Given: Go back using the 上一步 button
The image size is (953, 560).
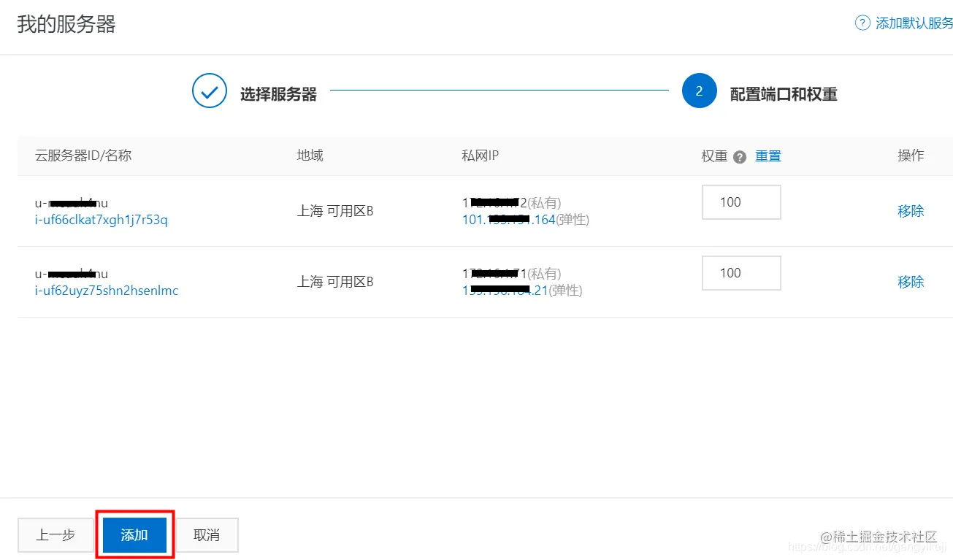Looking at the screenshot, I should pyautogui.click(x=56, y=534).
